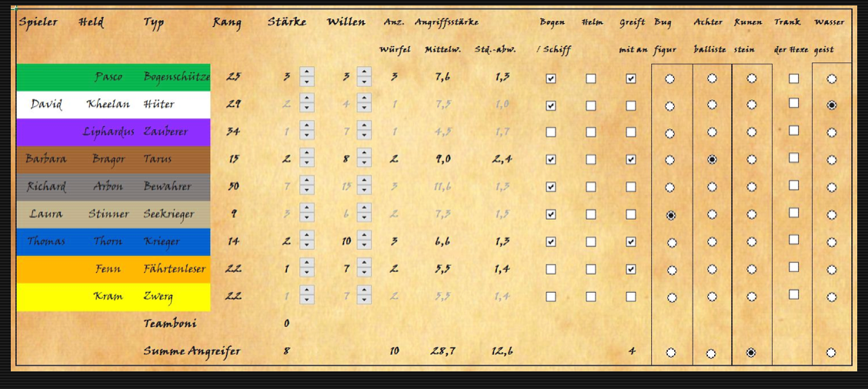The height and width of the screenshot is (389, 868).
Task: Decrease Thorn's Willen with the down arrow
Action: click(364, 246)
